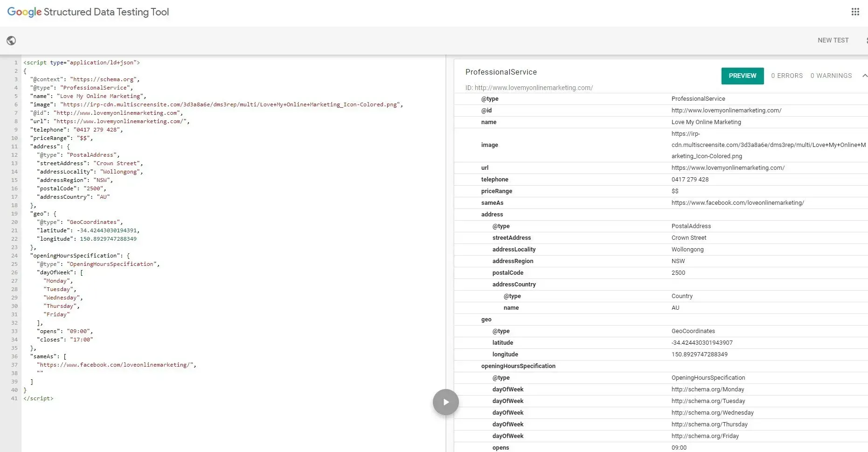This screenshot has width=868, height=452.
Task: Click the "longitude" code line
Action: coord(87,239)
